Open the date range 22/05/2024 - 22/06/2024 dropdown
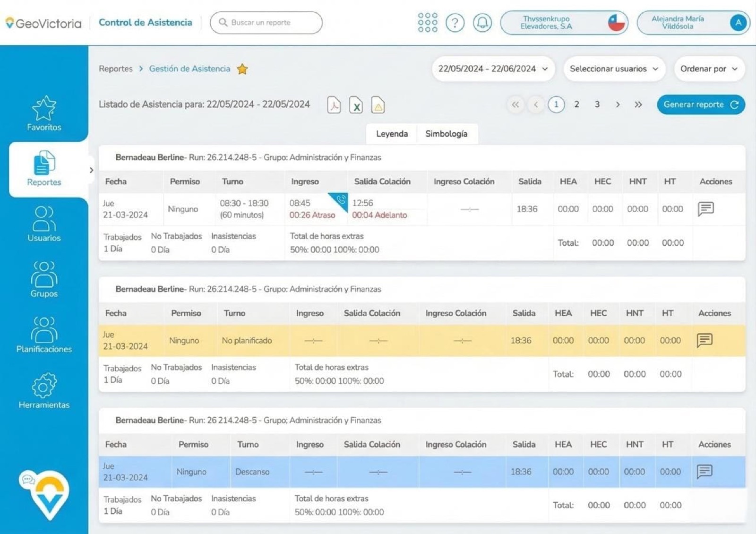This screenshot has height=534, width=756. click(x=493, y=69)
